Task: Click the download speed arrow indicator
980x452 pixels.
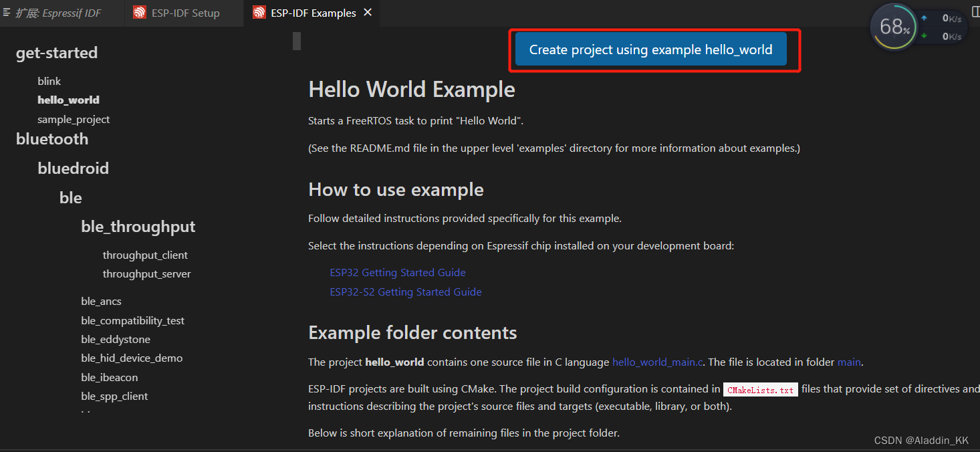Action: (x=925, y=36)
